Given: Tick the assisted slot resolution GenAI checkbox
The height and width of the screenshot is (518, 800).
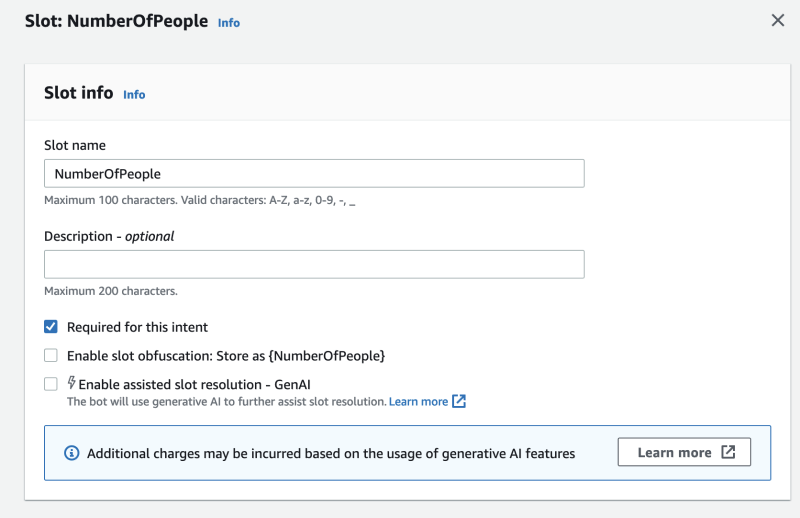Looking at the screenshot, I should (x=51, y=383).
